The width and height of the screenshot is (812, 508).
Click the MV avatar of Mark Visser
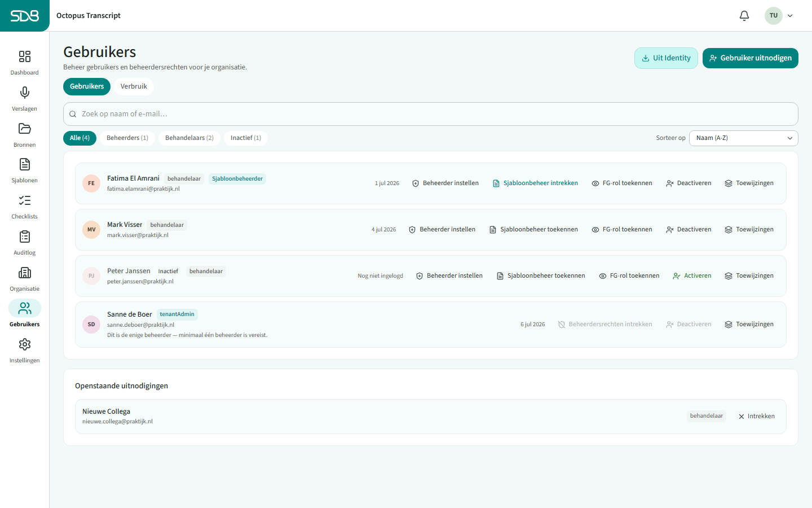91,230
